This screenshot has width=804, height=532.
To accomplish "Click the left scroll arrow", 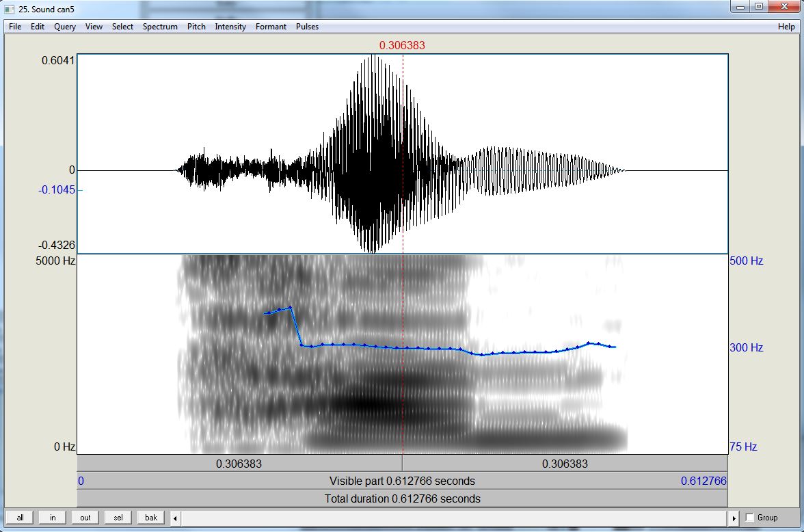I will click(175, 518).
